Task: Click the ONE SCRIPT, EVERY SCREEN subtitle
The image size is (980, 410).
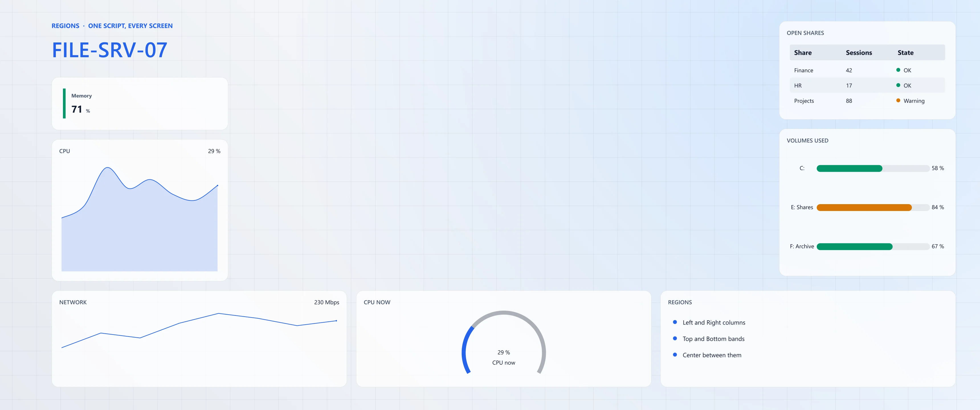Action: click(130, 26)
